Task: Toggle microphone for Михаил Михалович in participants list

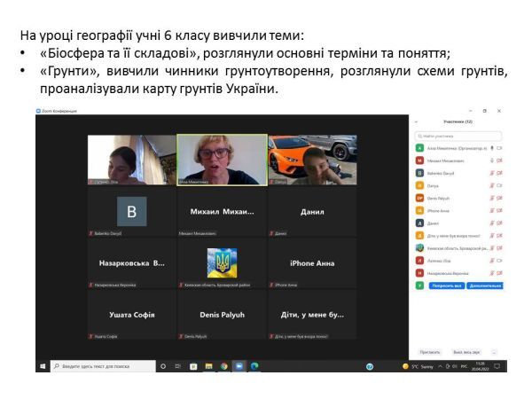Action: click(492, 160)
